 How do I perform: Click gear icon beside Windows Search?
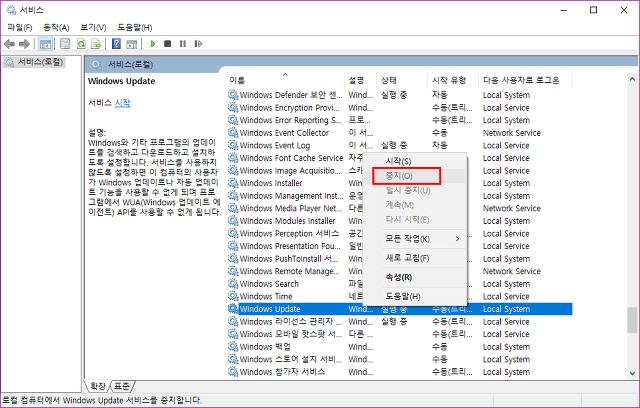click(233, 284)
